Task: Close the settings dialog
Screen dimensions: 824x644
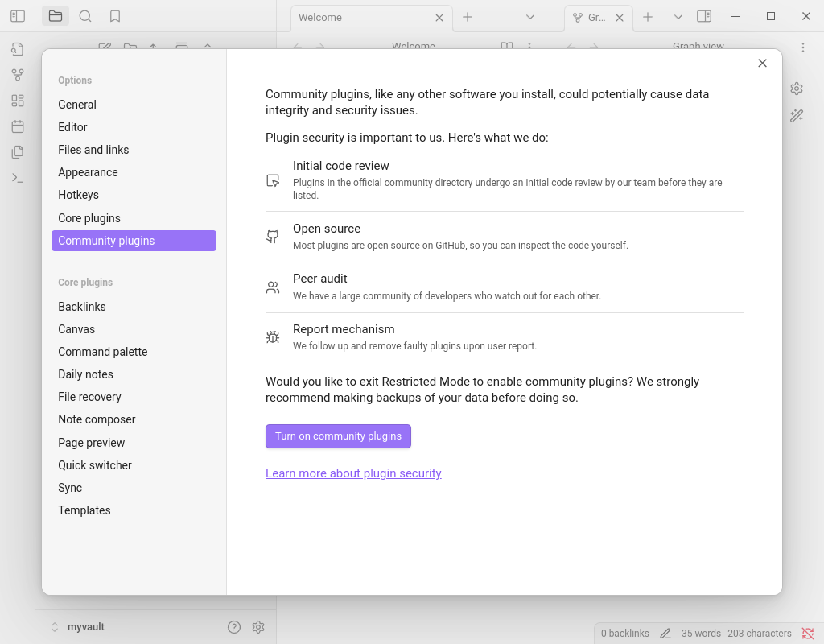Action: pyautogui.click(x=762, y=64)
